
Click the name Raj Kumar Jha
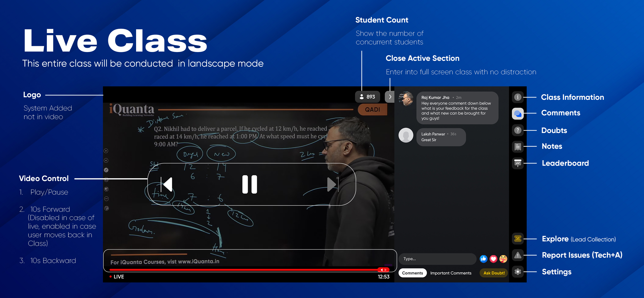point(435,97)
